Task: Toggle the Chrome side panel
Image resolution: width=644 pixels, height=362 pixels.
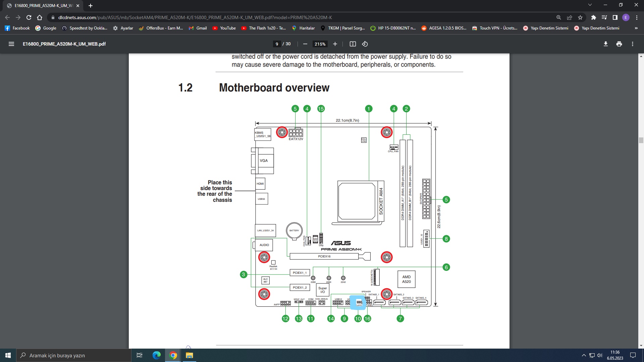Action: pyautogui.click(x=615, y=17)
